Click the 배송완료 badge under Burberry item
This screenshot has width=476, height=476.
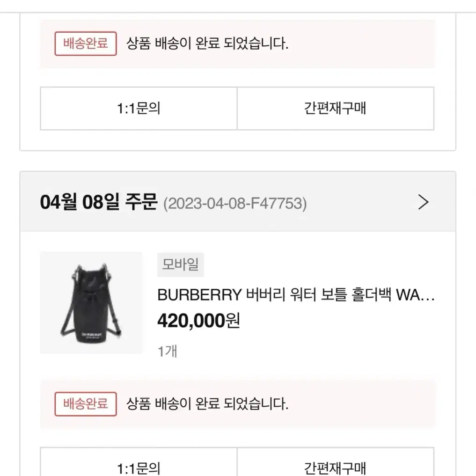coord(86,404)
